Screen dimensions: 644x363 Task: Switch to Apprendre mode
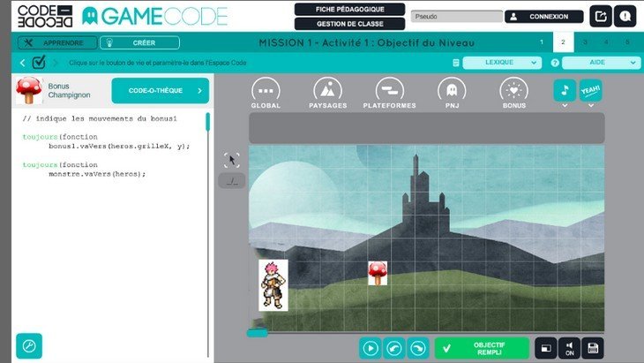(57, 42)
